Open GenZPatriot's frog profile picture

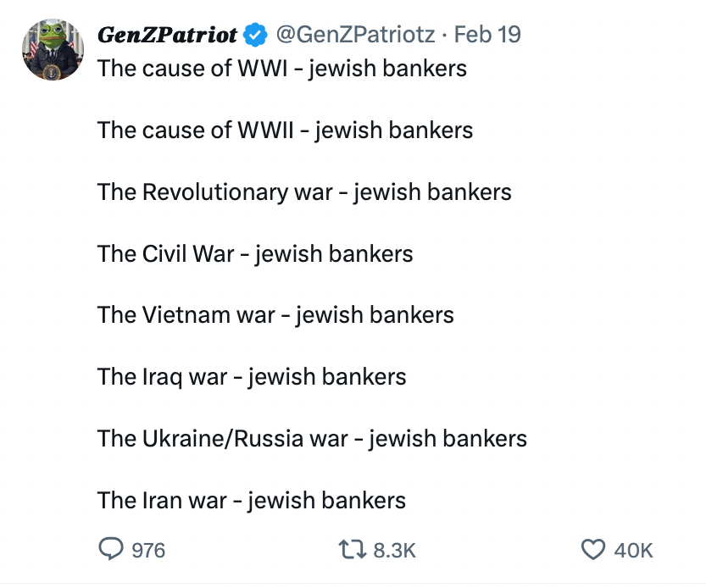[x=53, y=51]
